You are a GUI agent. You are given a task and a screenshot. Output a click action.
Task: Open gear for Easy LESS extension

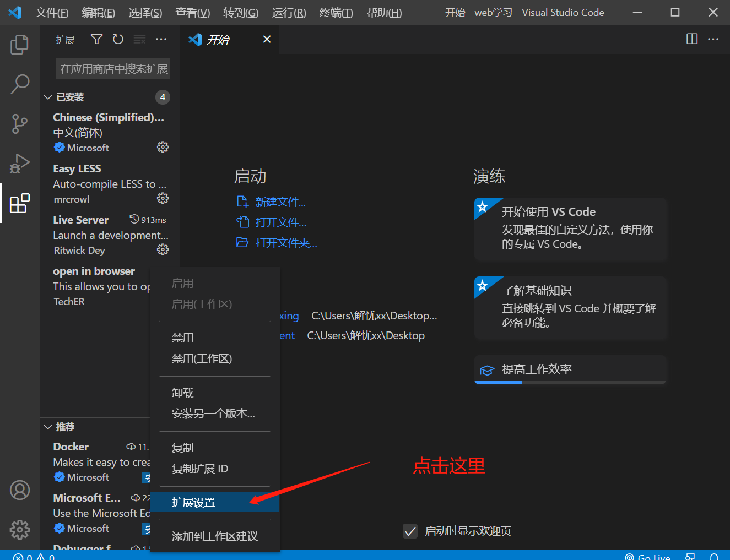point(163,198)
